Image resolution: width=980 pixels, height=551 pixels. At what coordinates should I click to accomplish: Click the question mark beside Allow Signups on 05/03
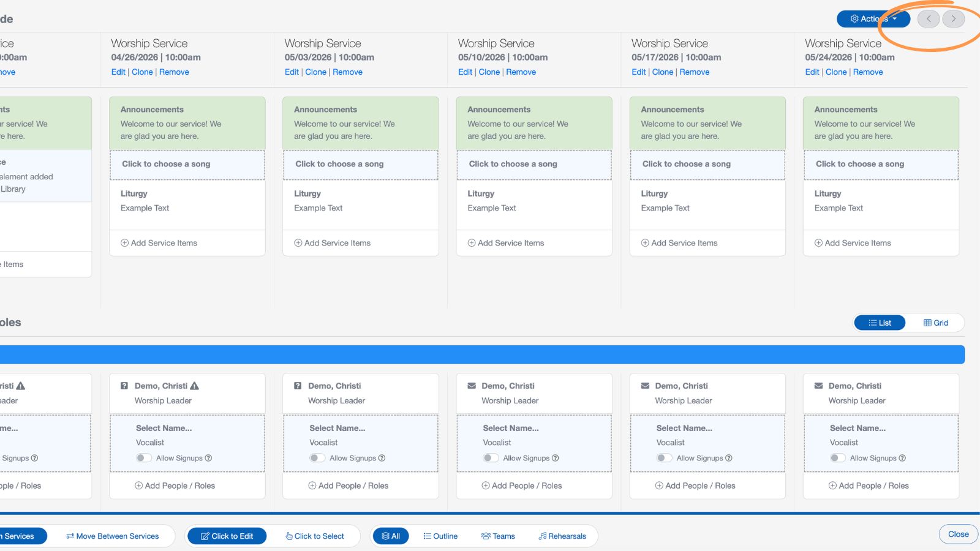click(382, 458)
